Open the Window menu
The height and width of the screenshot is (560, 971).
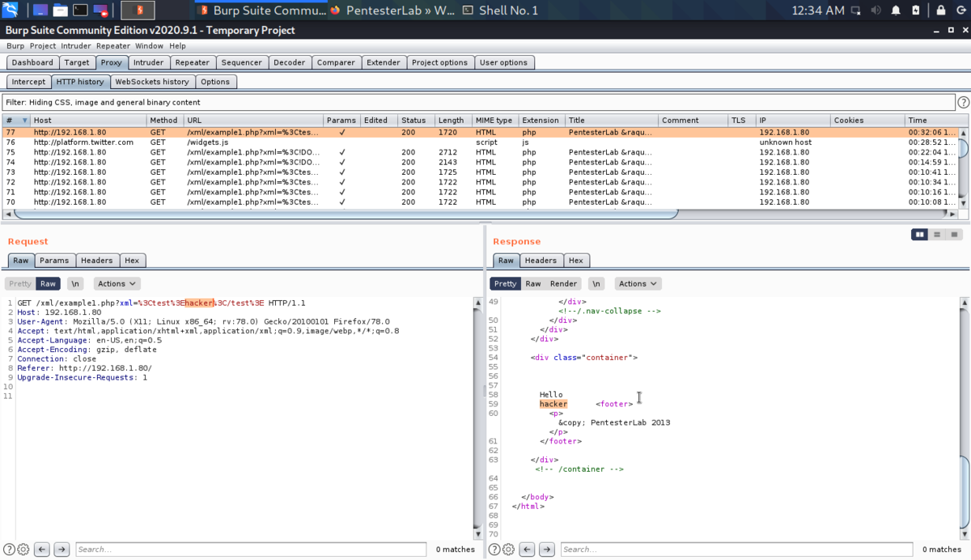149,46
